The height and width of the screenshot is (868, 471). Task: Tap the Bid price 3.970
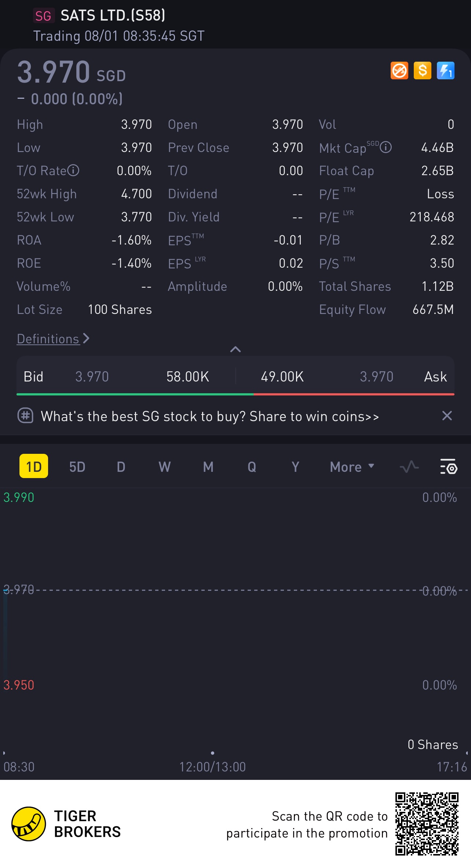click(92, 377)
